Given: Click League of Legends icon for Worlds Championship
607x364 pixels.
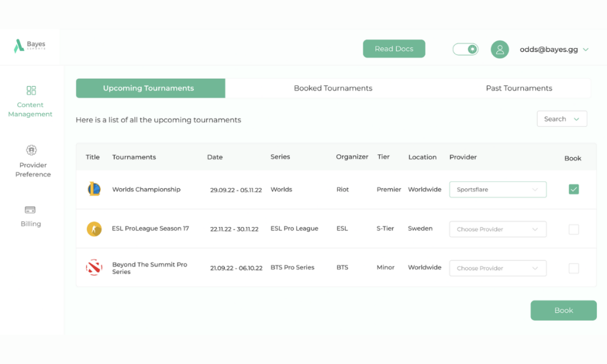Looking at the screenshot, I should click(94, 189).
